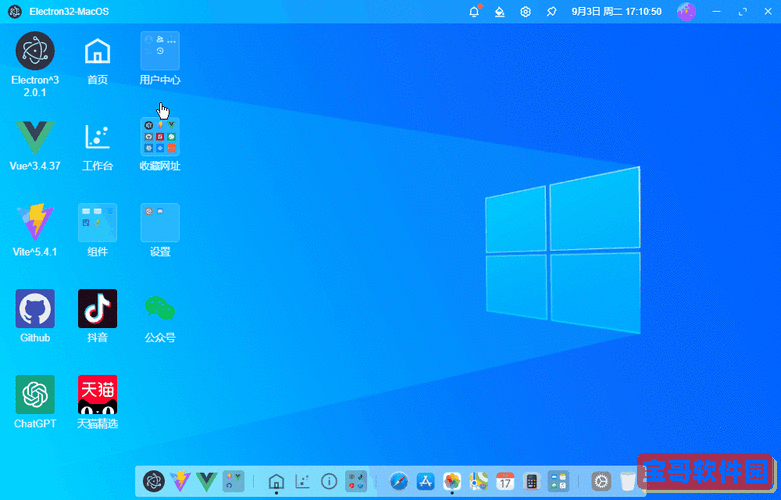The height and width of the screenshot is (500, 781).
Task: Launch App Store from the dock
Action: tap(425, 482)
